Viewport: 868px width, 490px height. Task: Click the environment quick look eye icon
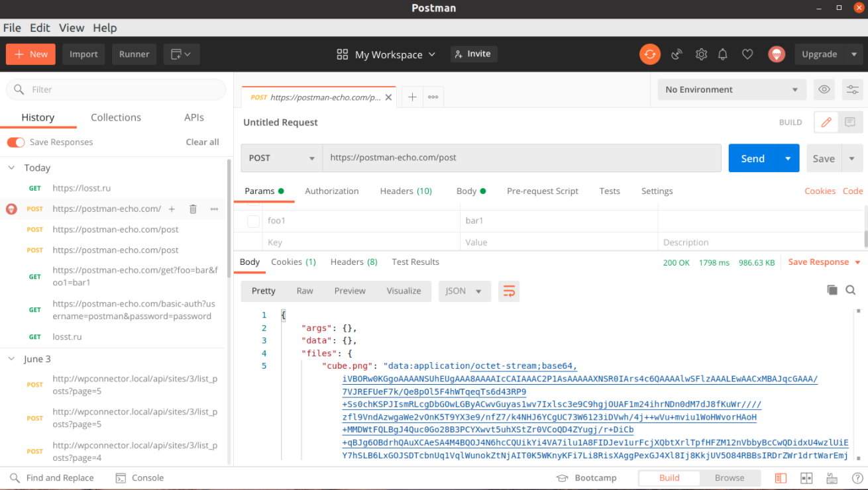pos(824,89)
